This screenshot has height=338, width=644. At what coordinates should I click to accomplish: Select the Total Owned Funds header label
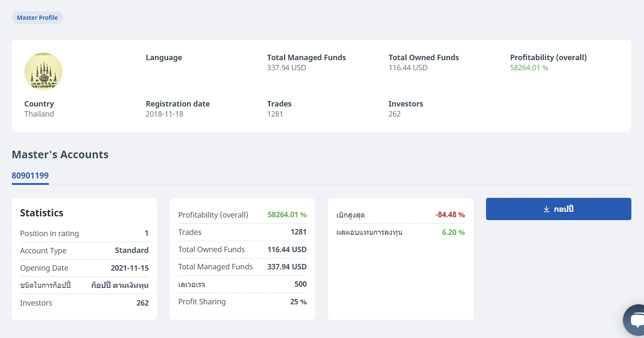(424, 58)
